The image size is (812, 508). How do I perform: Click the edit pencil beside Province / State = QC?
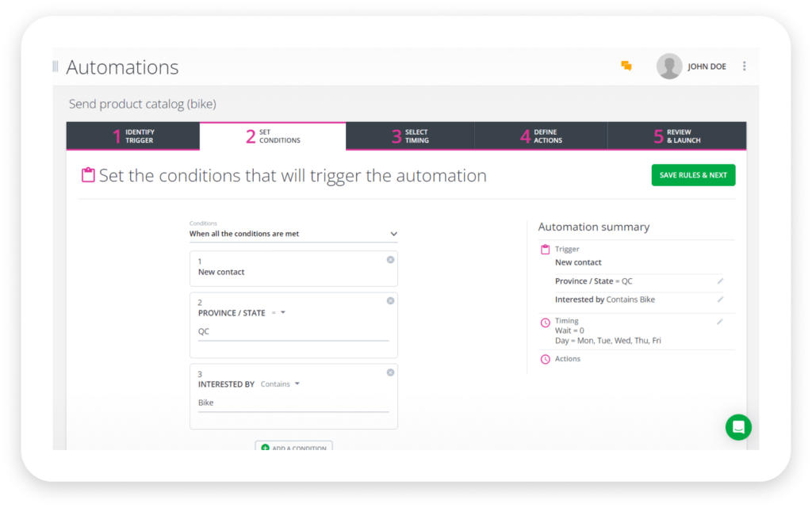point(720,281)
